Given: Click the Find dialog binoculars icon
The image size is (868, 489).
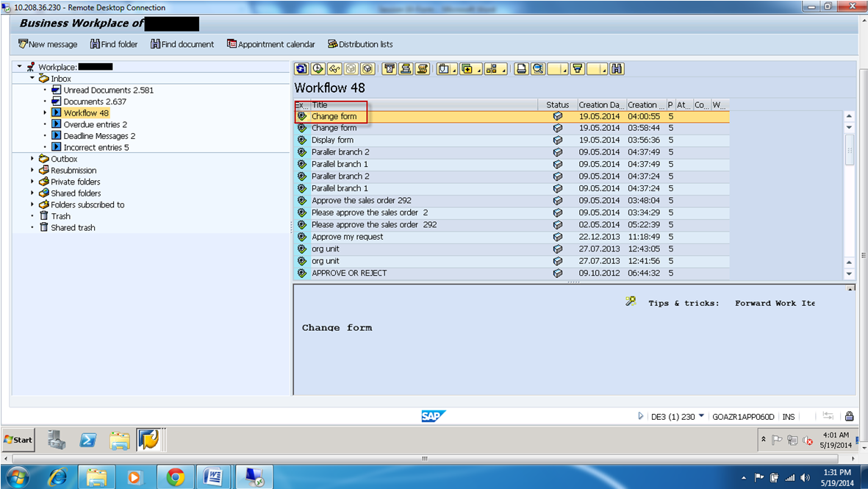Looking at the screenshot, I should tap(618, 68).
